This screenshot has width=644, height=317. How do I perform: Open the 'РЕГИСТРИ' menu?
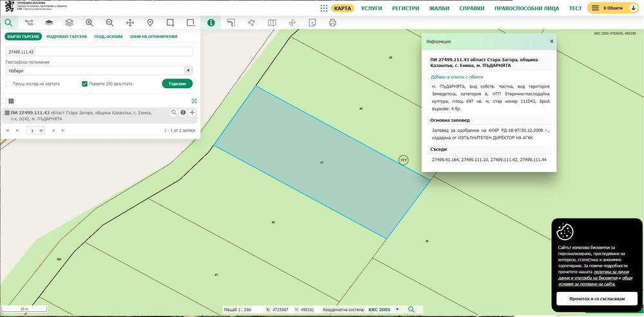[405, 8]
